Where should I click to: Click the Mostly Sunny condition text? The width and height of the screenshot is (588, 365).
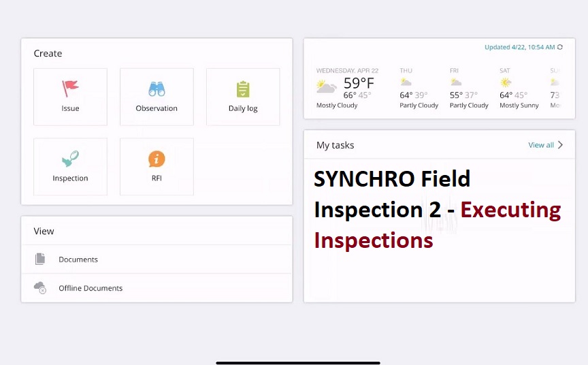point(519,106)
